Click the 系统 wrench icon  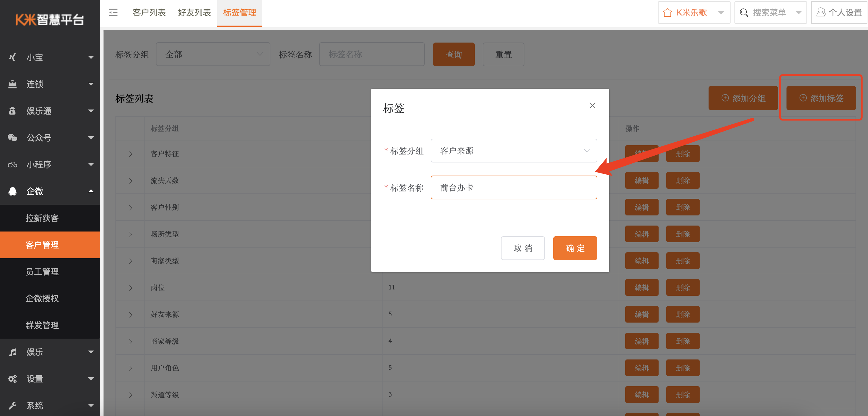coord(12,406)
